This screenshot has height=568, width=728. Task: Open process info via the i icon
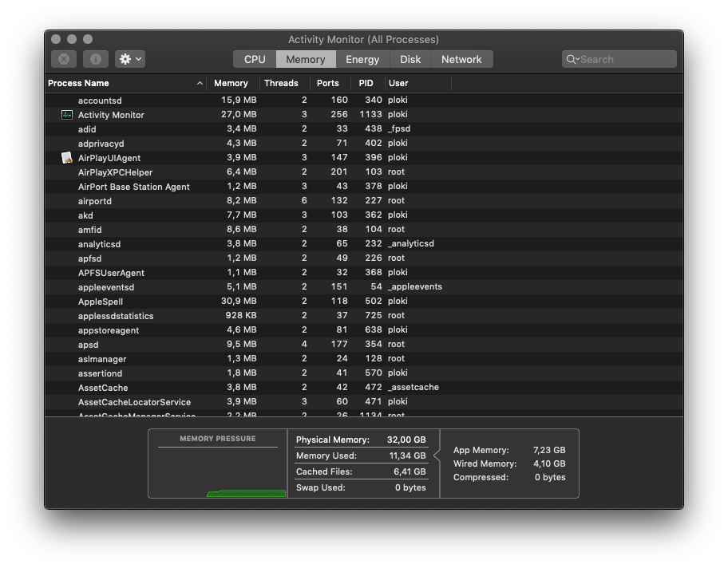(96, 59)
